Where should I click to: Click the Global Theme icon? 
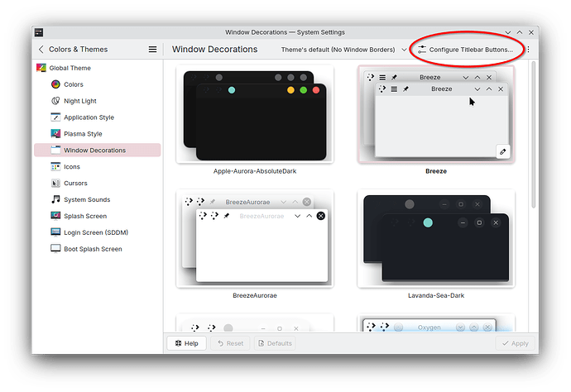41,68
